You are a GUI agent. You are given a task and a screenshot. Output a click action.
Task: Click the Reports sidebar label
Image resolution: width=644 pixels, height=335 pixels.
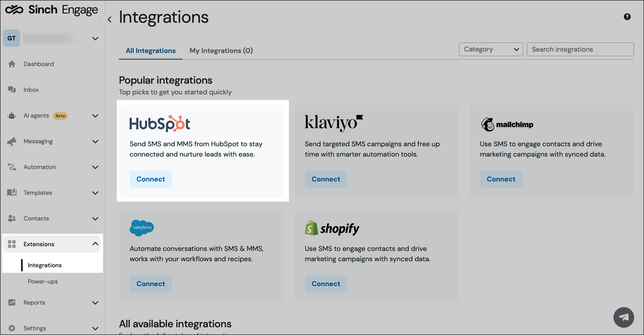pos(34,303)
